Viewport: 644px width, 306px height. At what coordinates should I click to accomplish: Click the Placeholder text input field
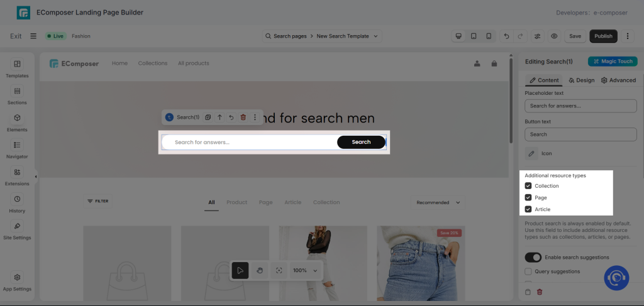coord(580,106)
